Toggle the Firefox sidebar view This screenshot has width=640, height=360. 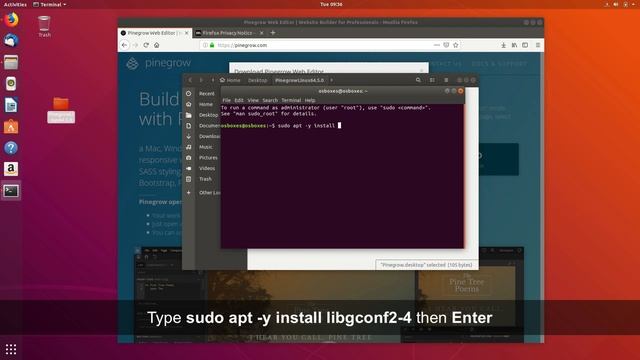(525, 45)
